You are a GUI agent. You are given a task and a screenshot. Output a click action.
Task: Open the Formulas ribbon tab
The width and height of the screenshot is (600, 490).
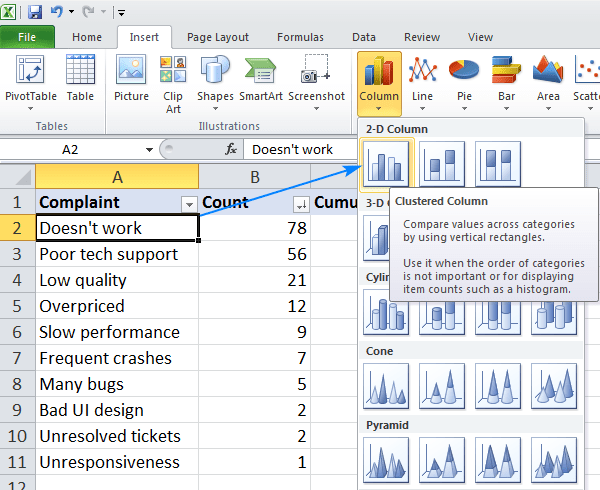[300, 37]
